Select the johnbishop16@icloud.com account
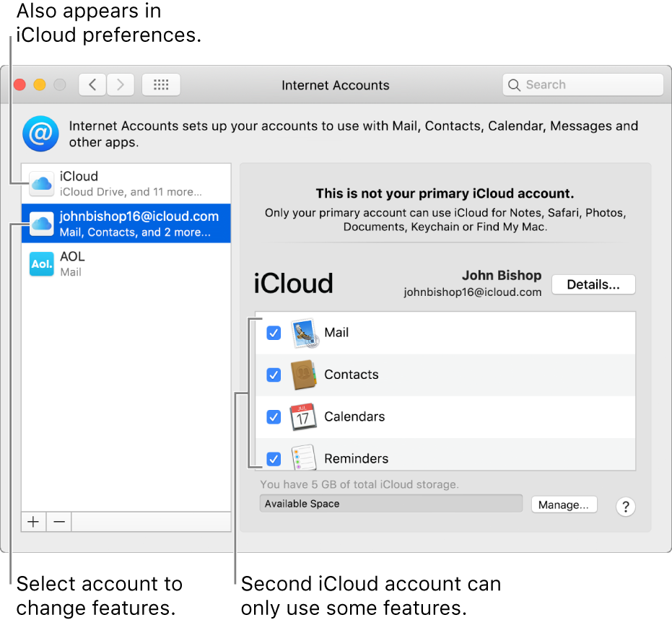The height and width of the screenshot is (620, 672). point(126,224)
